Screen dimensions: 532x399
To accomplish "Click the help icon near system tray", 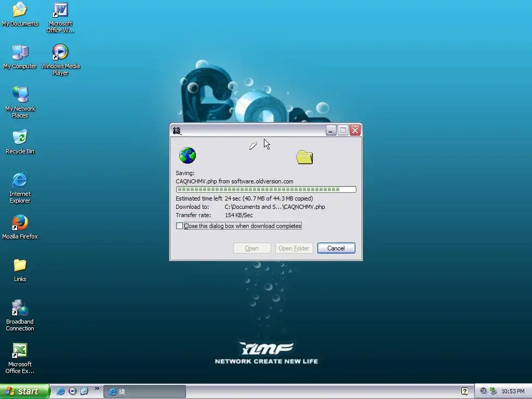I will 464,391.
